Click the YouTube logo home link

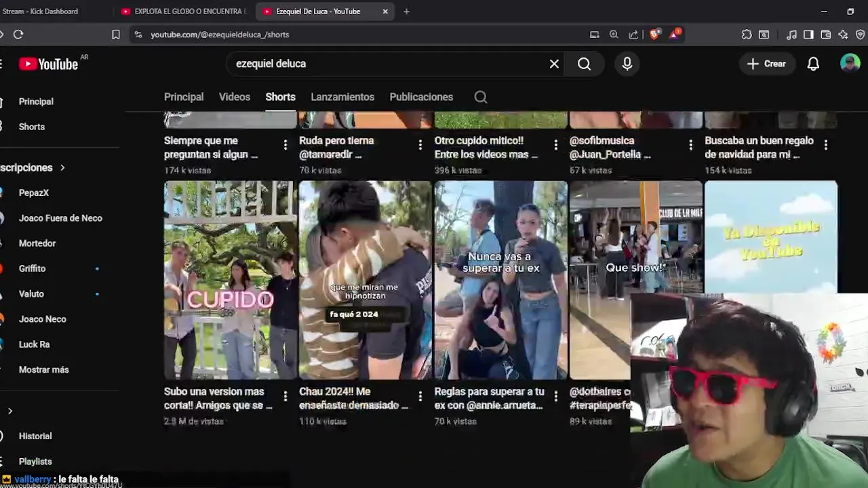click(49, 64)
